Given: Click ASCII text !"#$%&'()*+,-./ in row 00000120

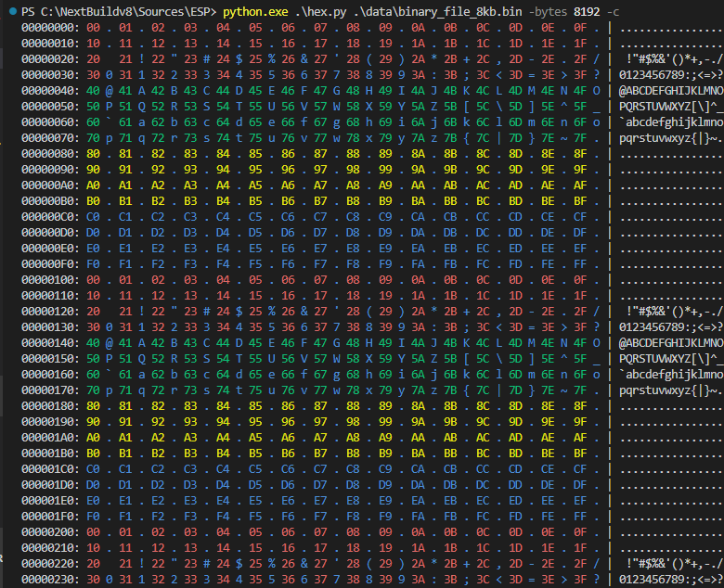Looking at the screenshot, I should pos(675,312).
